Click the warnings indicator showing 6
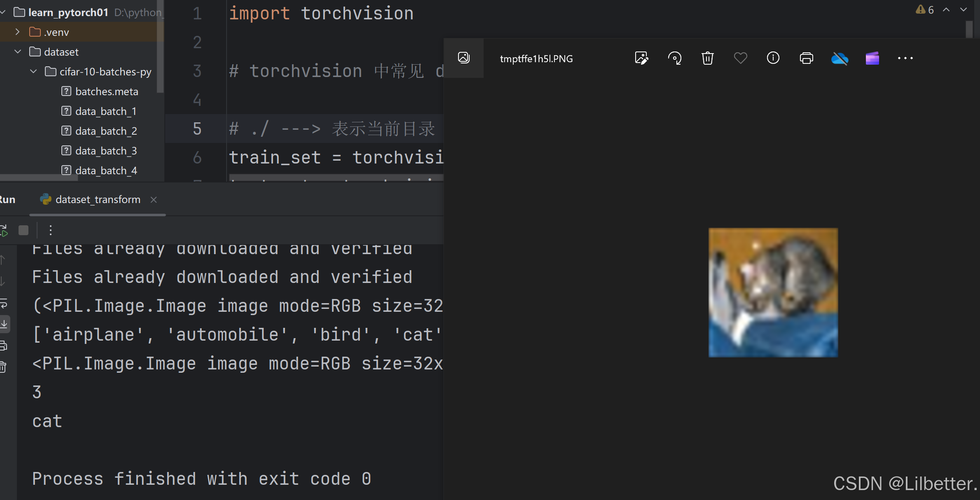 click(925, 9)
